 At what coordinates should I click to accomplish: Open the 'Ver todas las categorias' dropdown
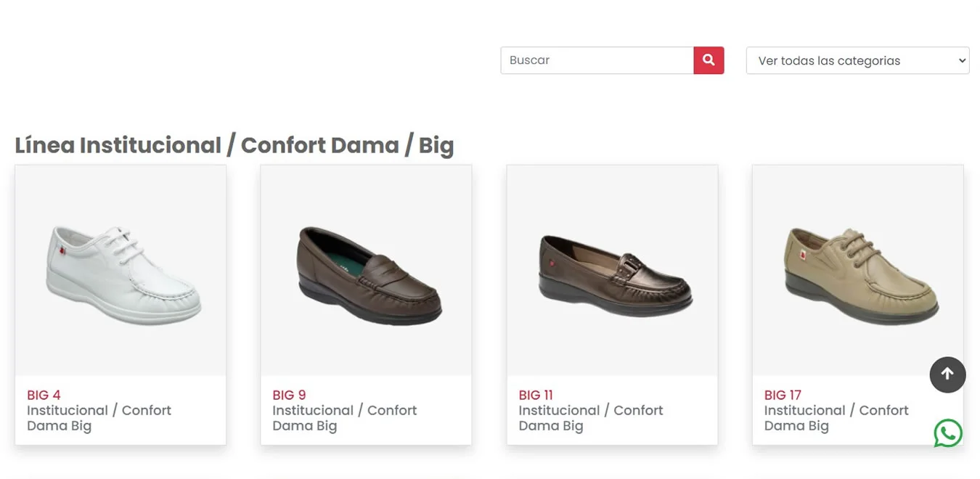pos(857,61)
